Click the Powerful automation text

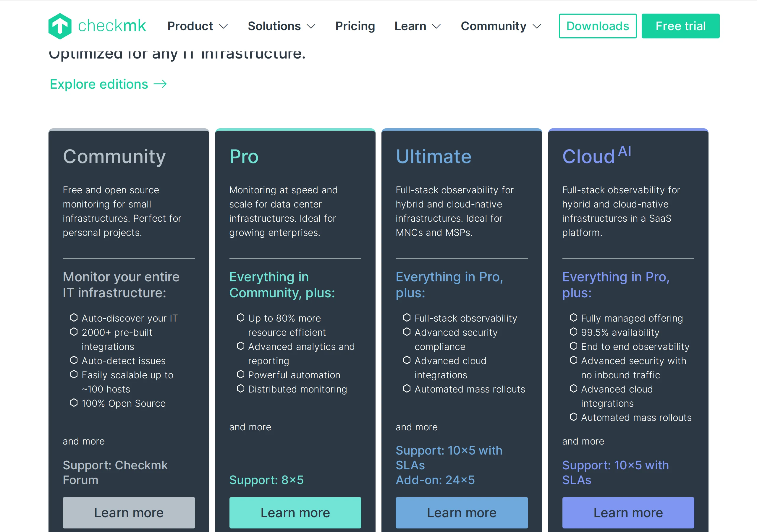[294, 375]
